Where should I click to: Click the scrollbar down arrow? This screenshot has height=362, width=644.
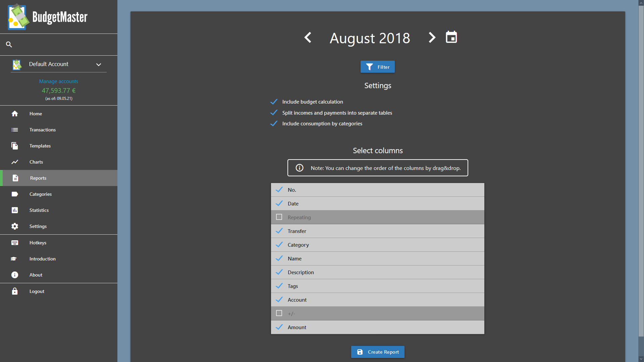(x=641, y=359)
